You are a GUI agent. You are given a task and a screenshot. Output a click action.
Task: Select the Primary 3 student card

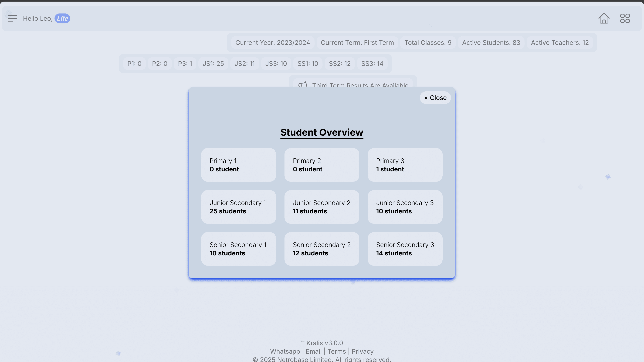tap(405, 165)
